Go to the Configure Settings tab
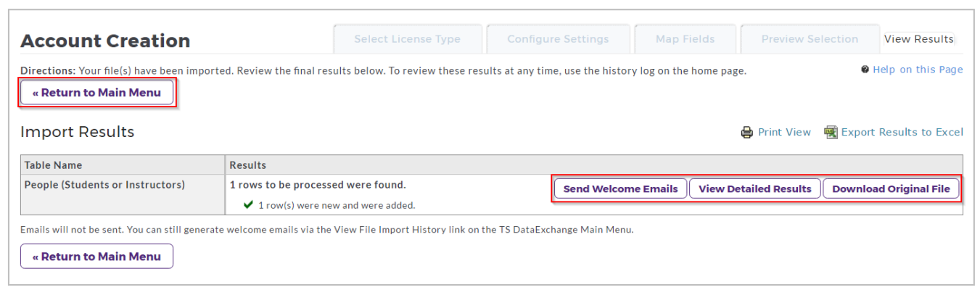 click(558, 39)
